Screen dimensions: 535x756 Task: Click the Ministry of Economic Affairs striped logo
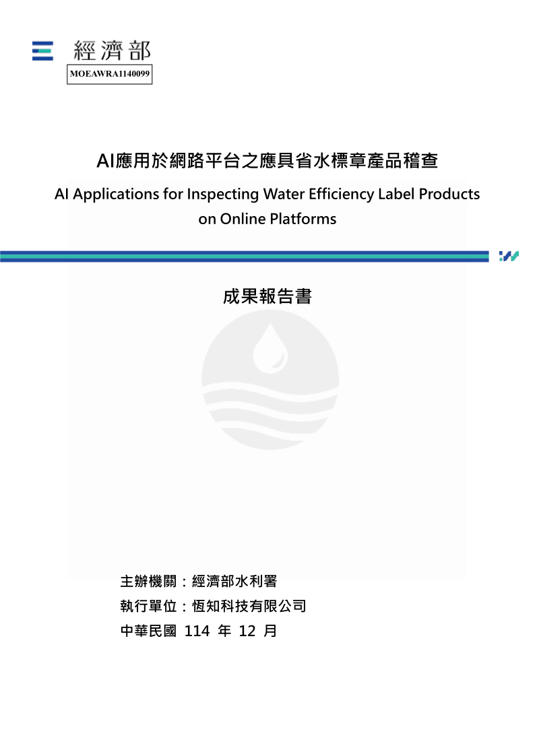coord(42,51)
